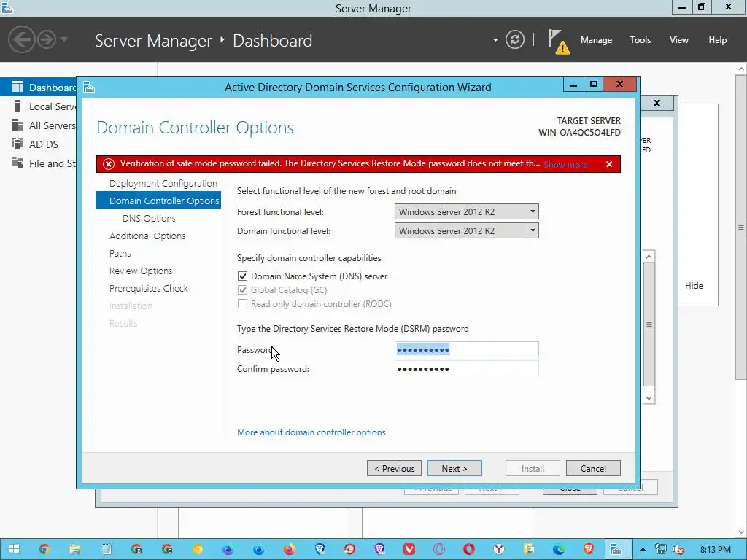Launch Chrome Dev from taskbar
The width and height of the screenshot is (747, 560).
pyautogui.click(x=167, y=550)
